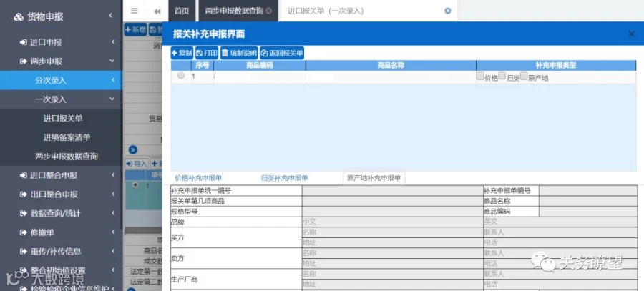Click the blue circular expand arrow icon

(x=132, y=150)
